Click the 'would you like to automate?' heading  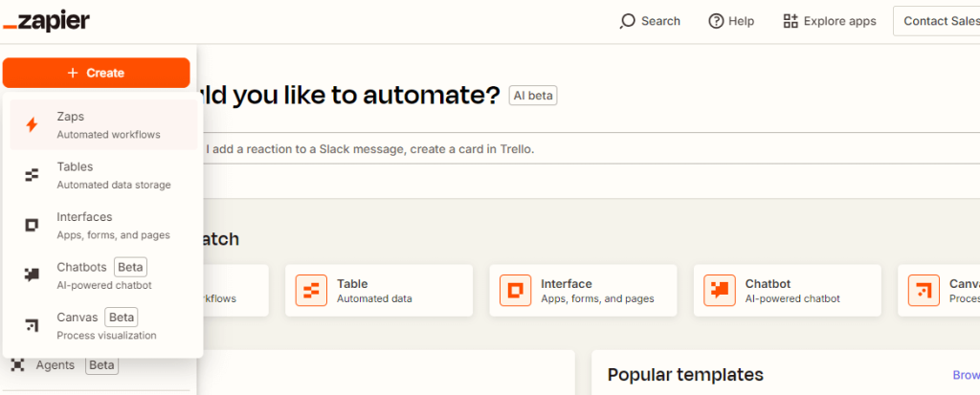click(x=348, y=96)
